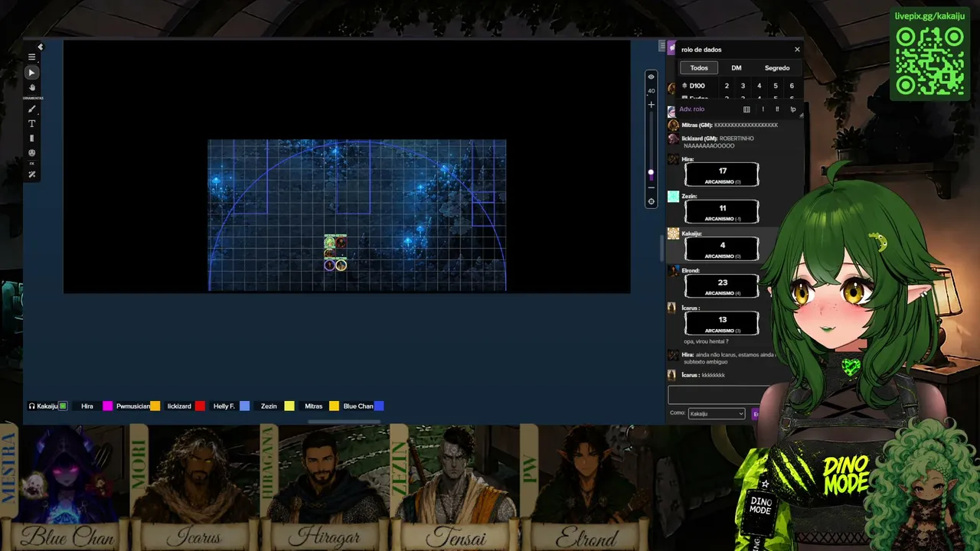Click the Mitras player name
The width and height of the screenshot is (980, 551).
click(313, 406)
